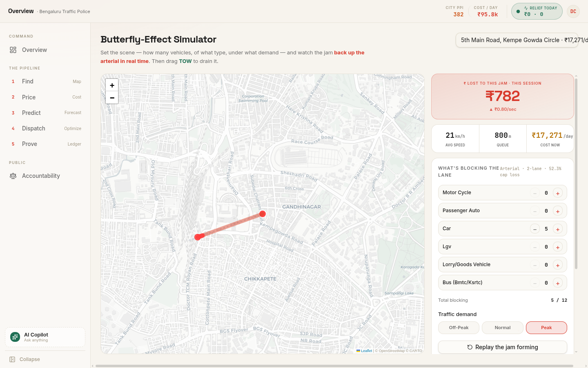This screenshot has height=368, width=588.
Task: Click the red jam segment line on map
Action: [231, 225]
